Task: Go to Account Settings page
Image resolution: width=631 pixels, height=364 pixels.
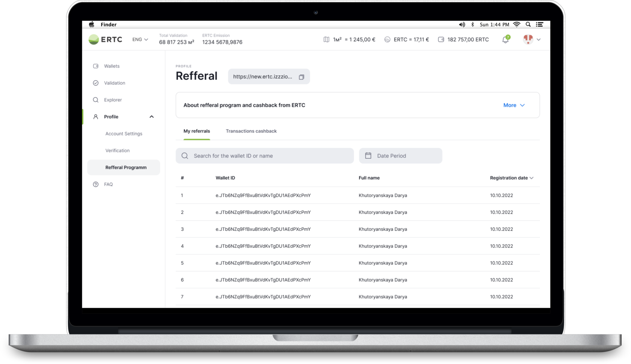Action: [124, 134]
